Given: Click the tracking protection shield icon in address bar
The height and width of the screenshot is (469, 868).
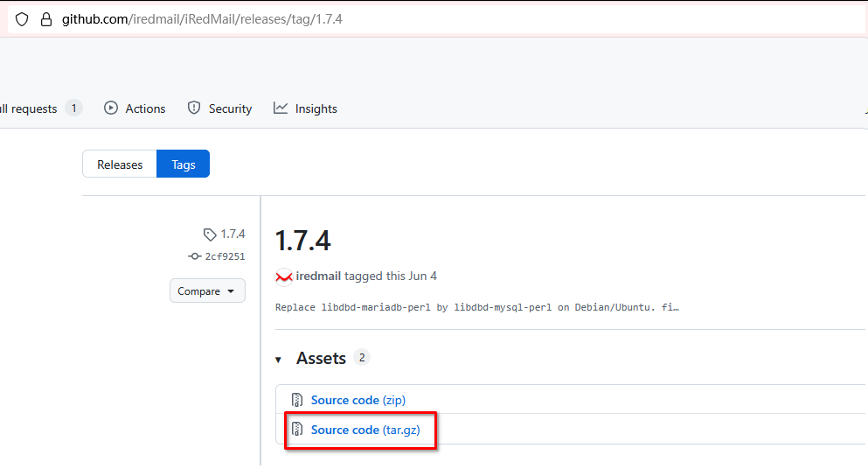Looking at the screenshot, I should tap(22, 19).
